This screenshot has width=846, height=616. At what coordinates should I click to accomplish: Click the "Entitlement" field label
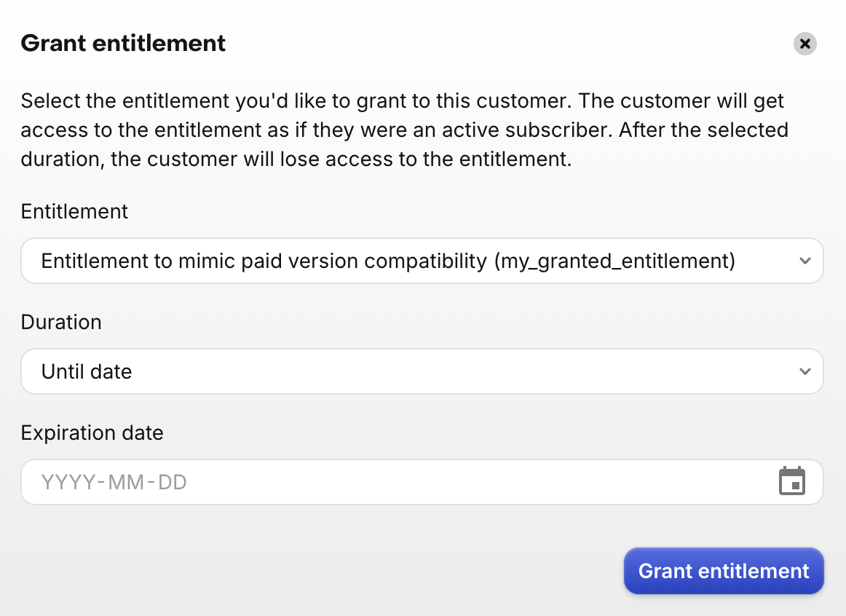74,212
